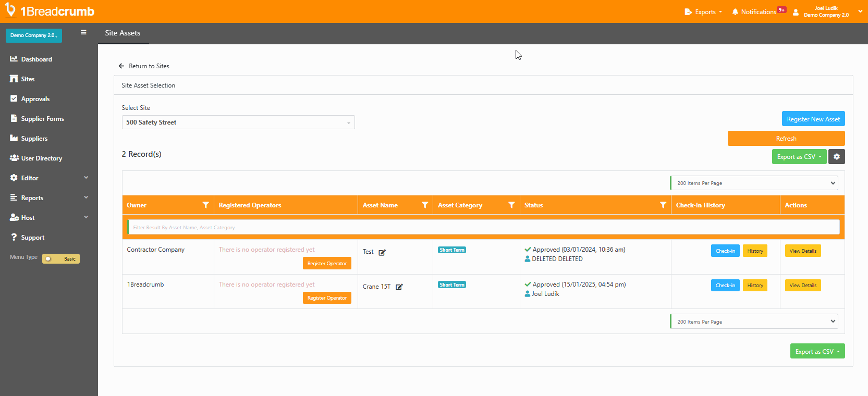Click the DELETED DELETED user text
This screenshot has height=396, width=868.
[557, 259]
